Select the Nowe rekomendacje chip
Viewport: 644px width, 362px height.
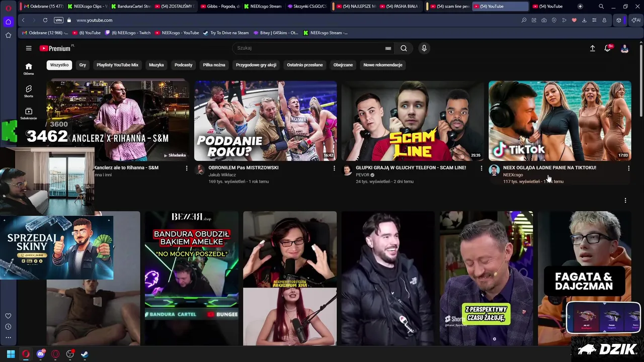click(383, 65)
